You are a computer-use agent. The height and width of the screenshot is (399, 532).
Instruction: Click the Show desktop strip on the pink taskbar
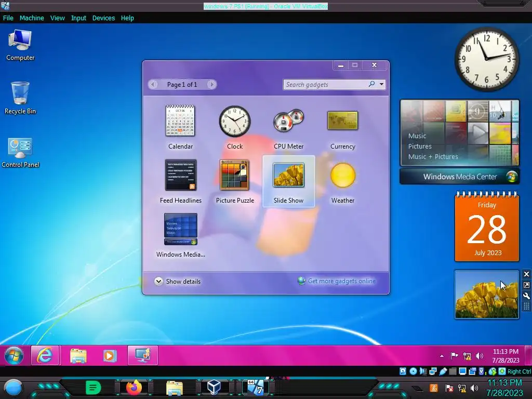[x=528, y=355]
